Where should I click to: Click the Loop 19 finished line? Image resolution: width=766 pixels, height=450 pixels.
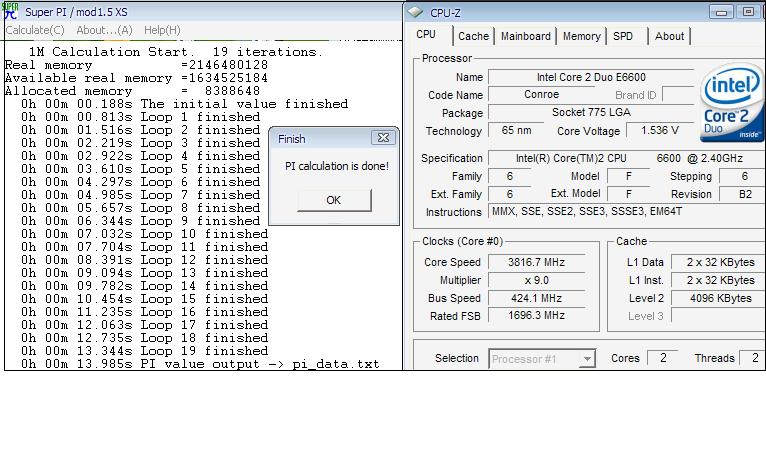coord(144,351)
